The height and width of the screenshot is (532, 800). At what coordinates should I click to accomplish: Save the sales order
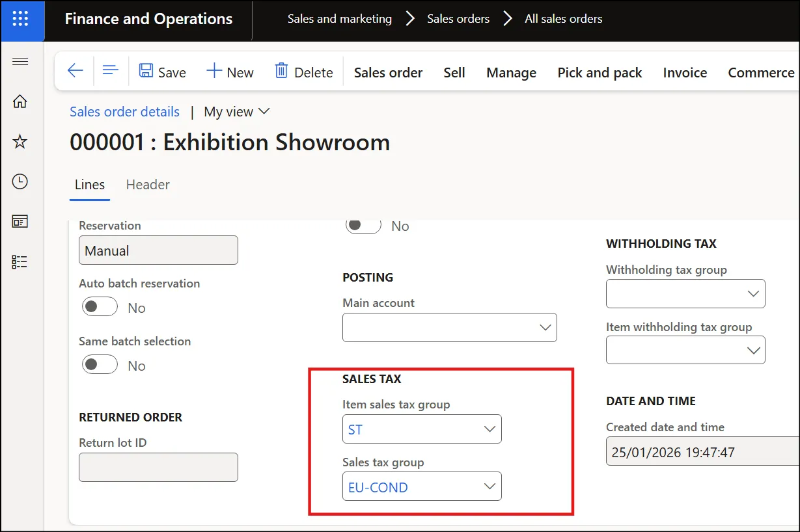(163, 72)
